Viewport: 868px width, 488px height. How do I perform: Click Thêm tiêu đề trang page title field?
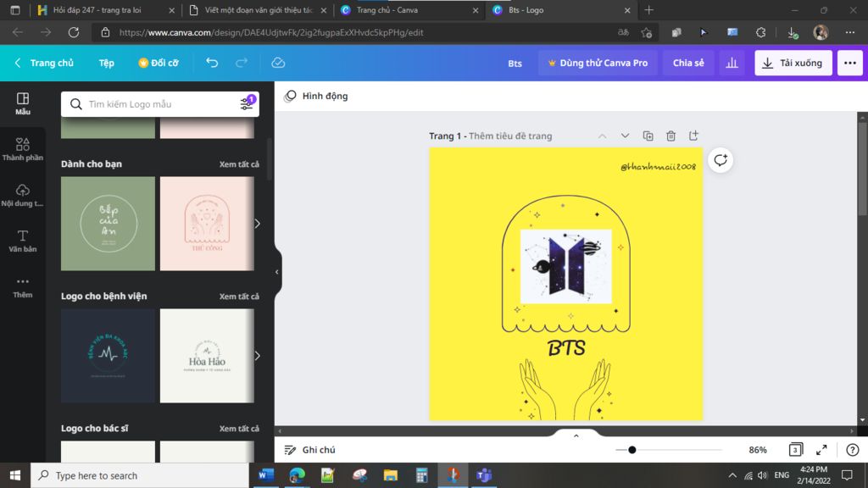pos(509,136)
